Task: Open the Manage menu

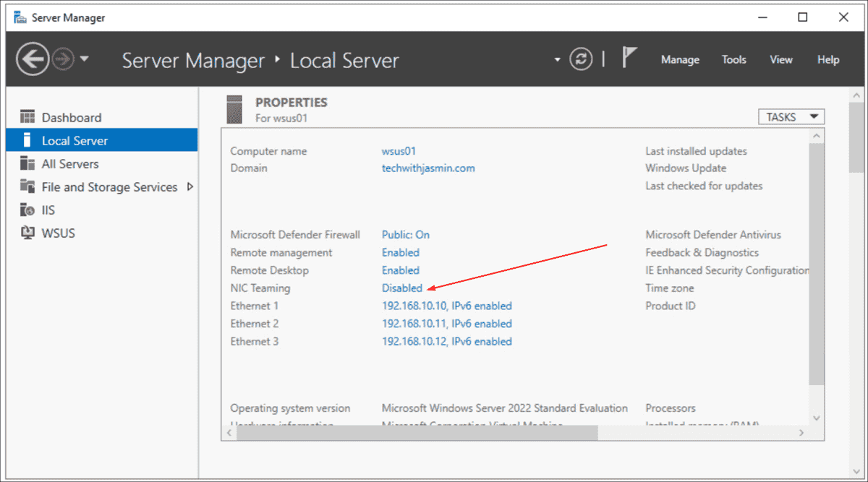Action: click(679, 59)
